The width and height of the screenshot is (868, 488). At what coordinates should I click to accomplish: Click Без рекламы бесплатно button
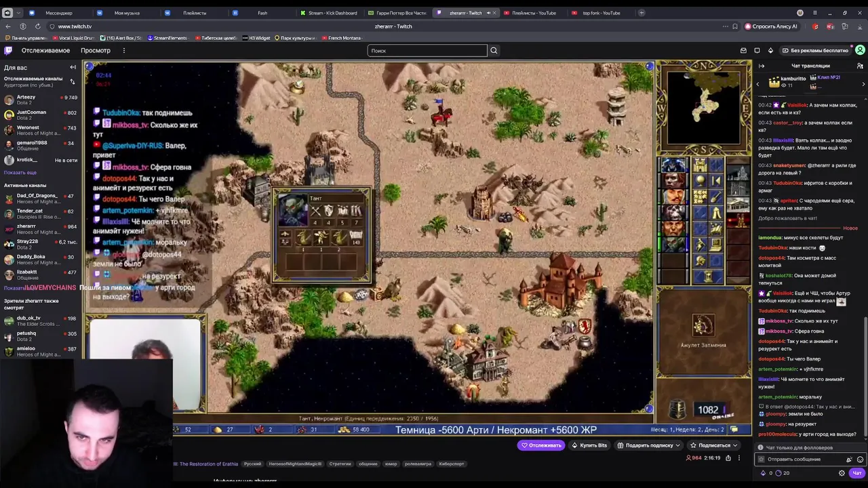[815, 50]
